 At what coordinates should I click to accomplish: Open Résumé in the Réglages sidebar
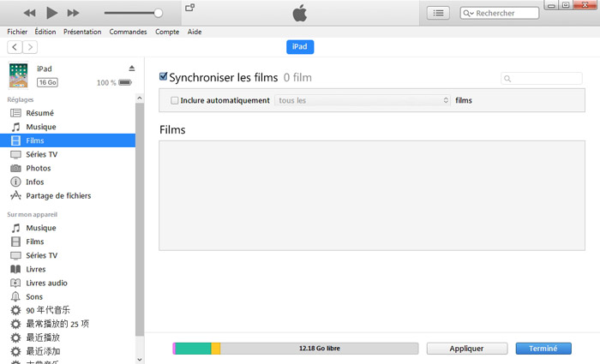68,113
